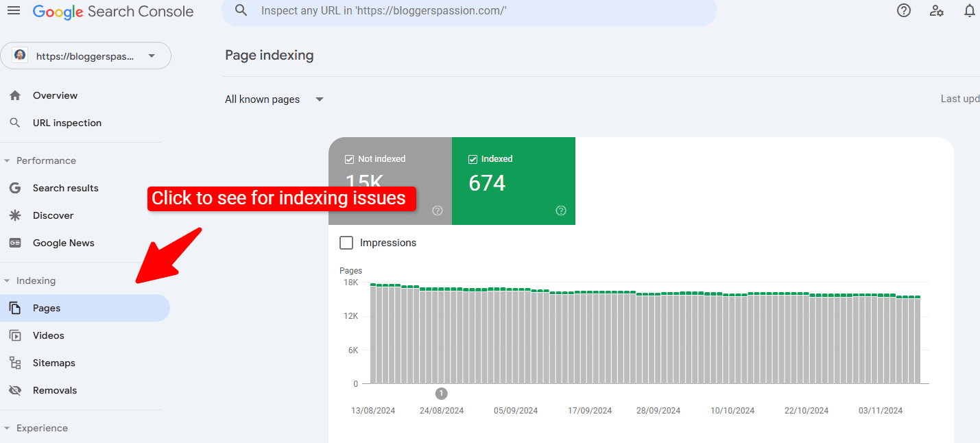Open the notifications bell
Image resolution: width=980 pixels, height=443 pixels.
(x=969, y=11)
